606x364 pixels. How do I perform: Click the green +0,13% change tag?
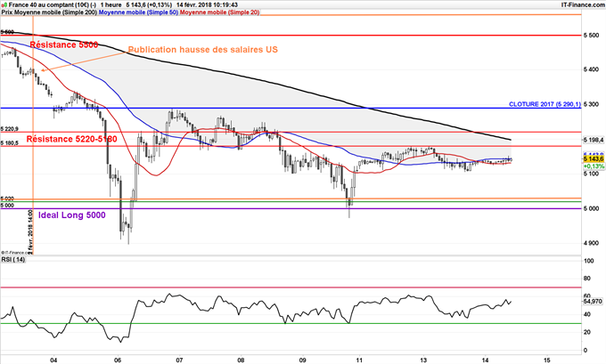click(x=594, y=166)
